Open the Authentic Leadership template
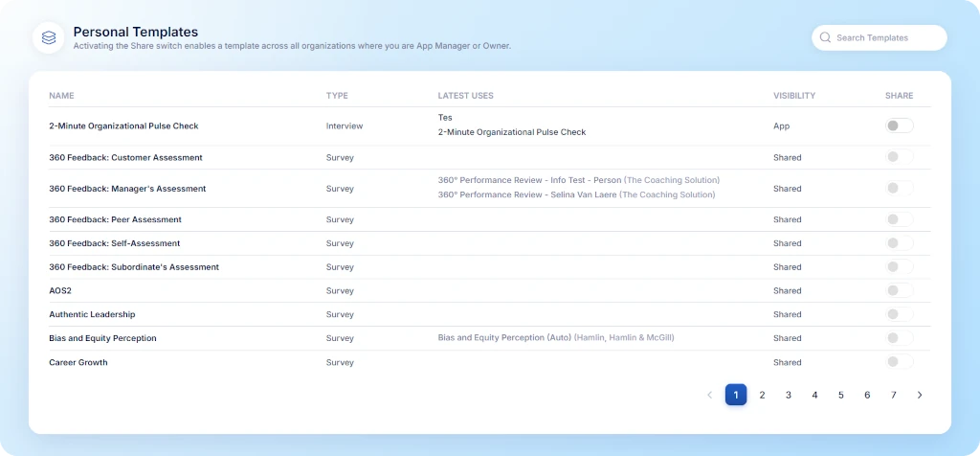The image size is (980, 456). click(x=92, y=314)
